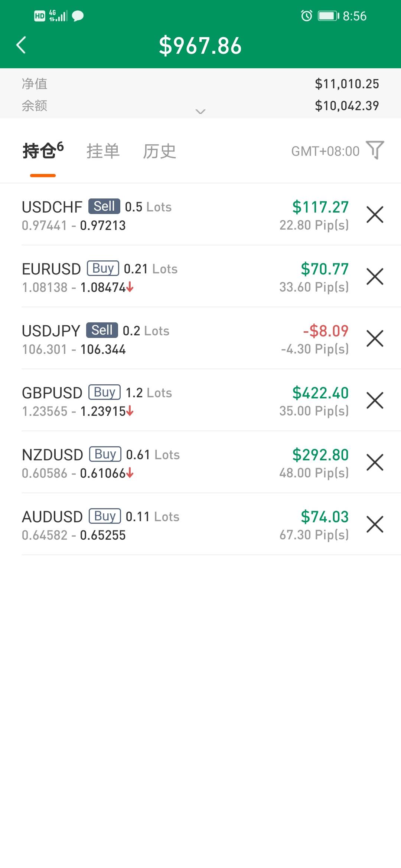Tap the USDJPY Sell badge
This screenshot has height=868, width=401.
[102, 330]
